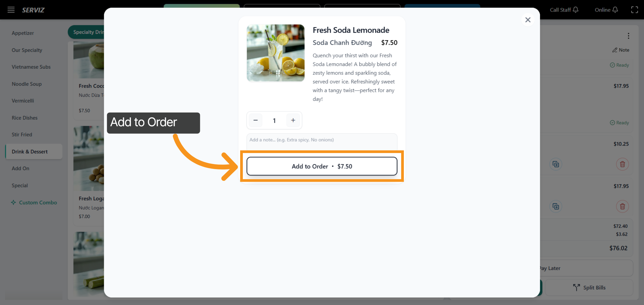Image resolution: width=644 pixels, height=305 pixels.
Task: Click the Add to Order $7.50 button
Action: click(x=322, y=166)
